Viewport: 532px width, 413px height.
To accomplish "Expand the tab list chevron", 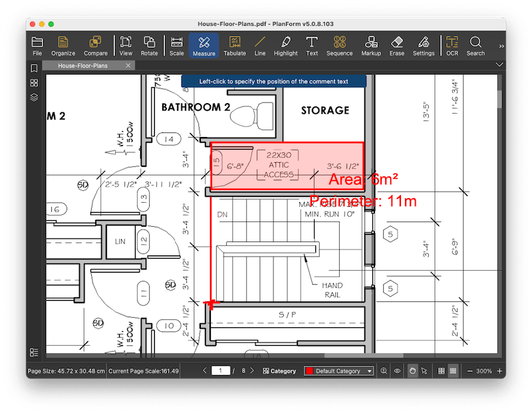I will click(499, 65).
